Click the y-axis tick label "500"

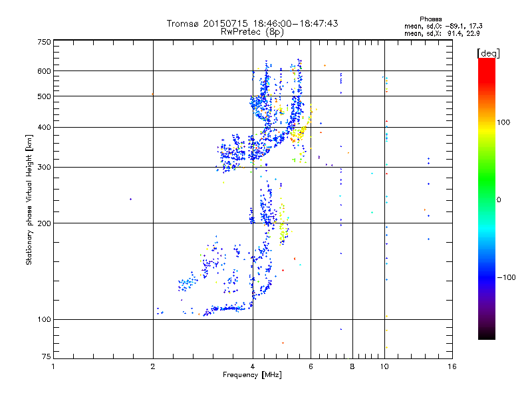coord(45,96)
